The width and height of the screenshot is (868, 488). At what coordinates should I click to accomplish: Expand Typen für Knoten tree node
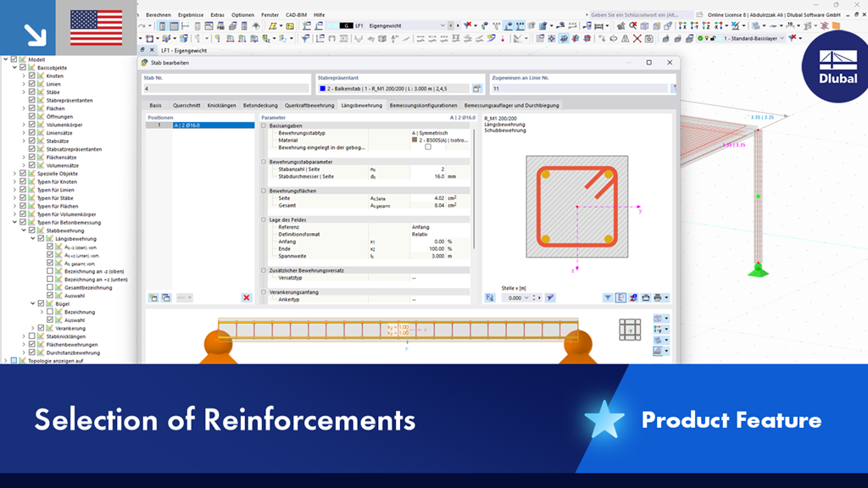[15, 181]
